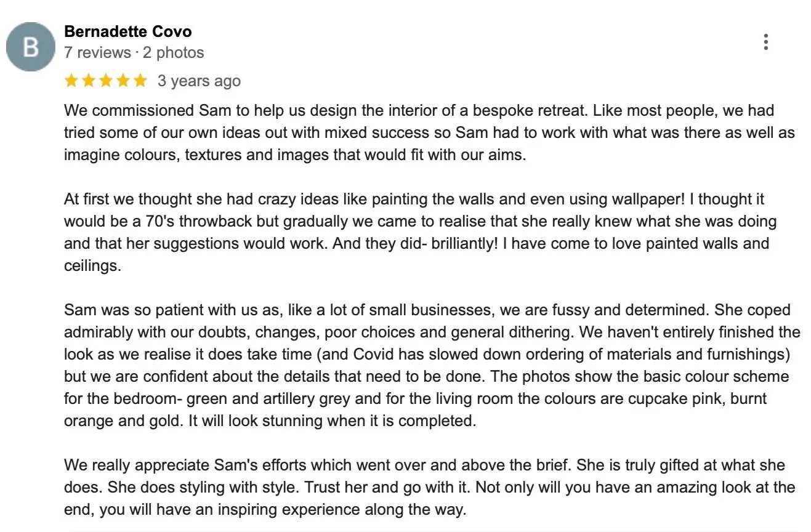The image size is (811, 532).
Task: Click the third gold rating star
Action: point(106,81)
